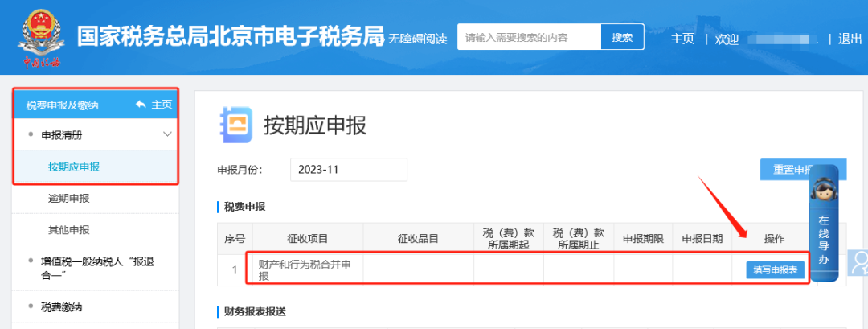Click the 重置申报 button
Screen dimensions: 868x329
point(803,170)
